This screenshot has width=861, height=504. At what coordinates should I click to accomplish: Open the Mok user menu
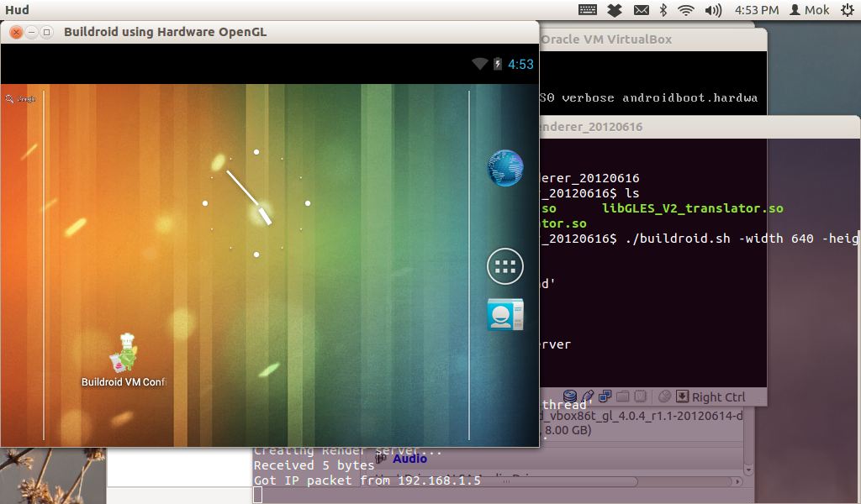click(x=810, y=10)
